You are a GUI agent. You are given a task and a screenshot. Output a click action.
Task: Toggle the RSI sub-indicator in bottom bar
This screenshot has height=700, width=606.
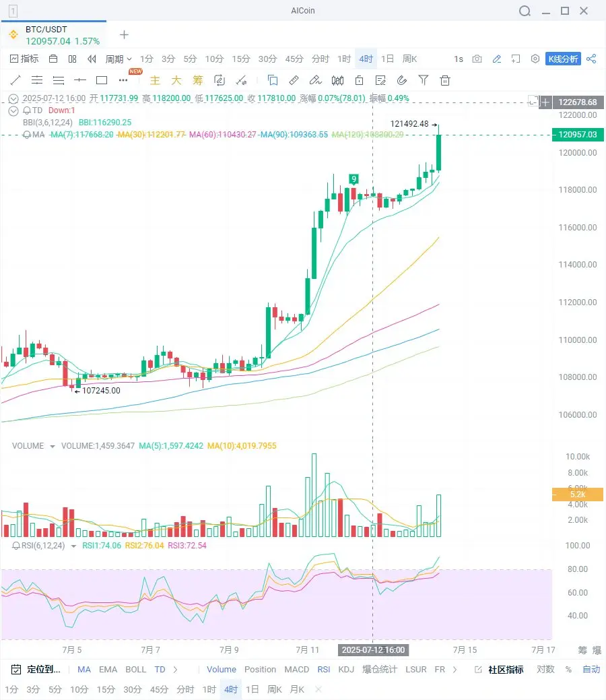point(324,669)
